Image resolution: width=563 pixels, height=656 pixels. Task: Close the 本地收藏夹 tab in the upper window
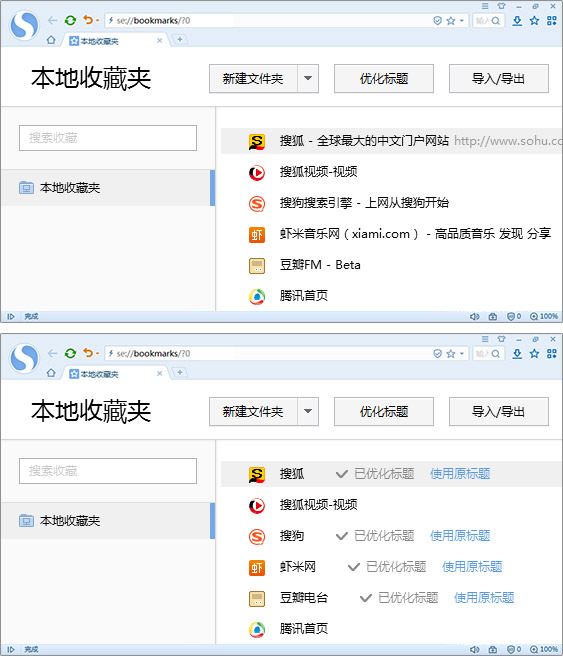tap(159, 41)
